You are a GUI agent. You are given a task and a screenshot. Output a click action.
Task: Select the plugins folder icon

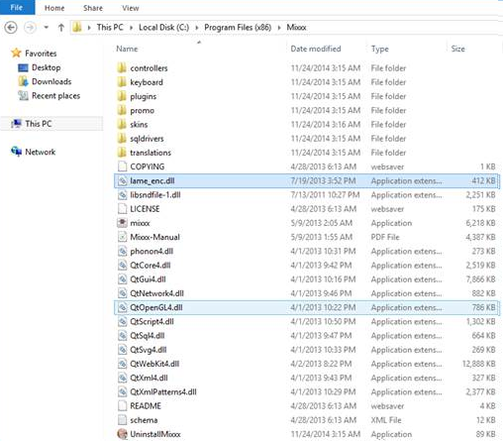point(122,96)
